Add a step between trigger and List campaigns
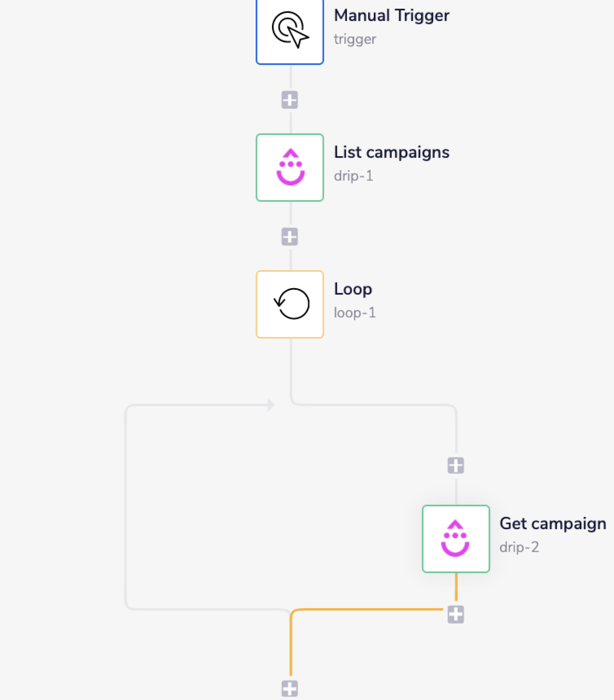This screenshot has width=614, height=700. point(290,99)
